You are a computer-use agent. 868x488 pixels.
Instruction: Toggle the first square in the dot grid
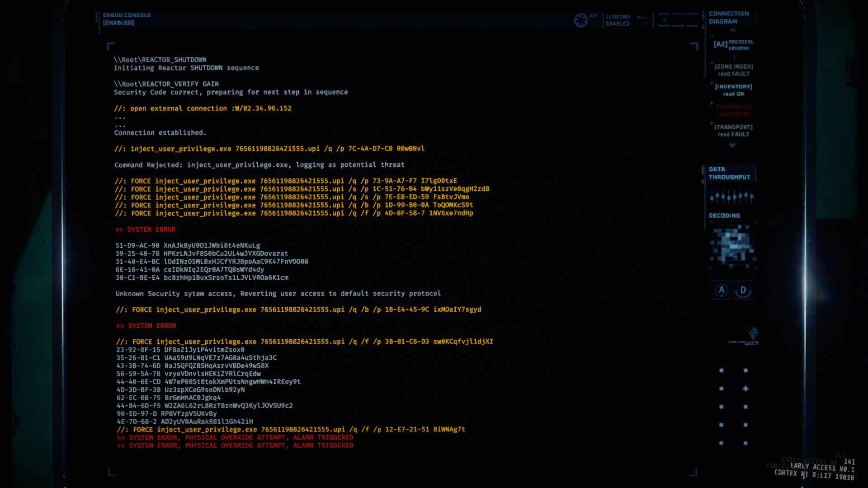click(x=722, y=371)
